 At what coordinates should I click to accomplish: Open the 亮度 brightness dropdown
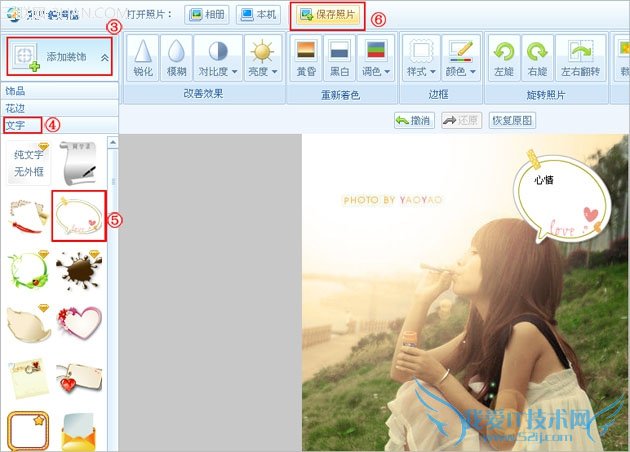(x=263, y=58)
